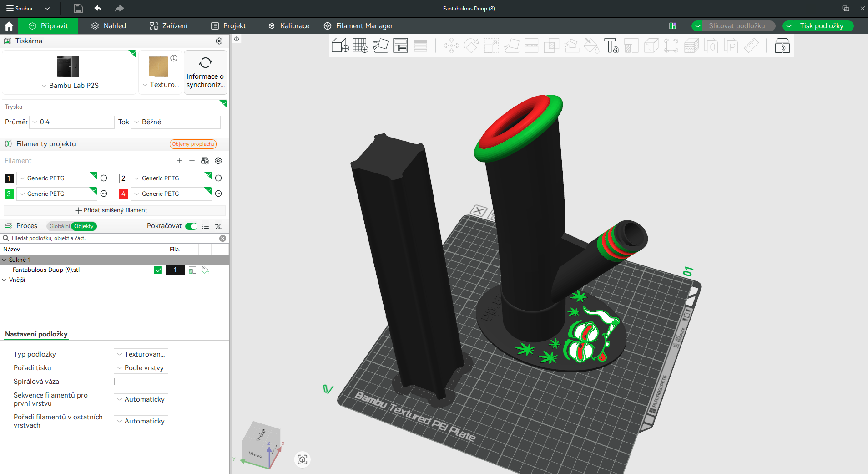Open Assembly view icon in toolbar

tap(782, 46)
